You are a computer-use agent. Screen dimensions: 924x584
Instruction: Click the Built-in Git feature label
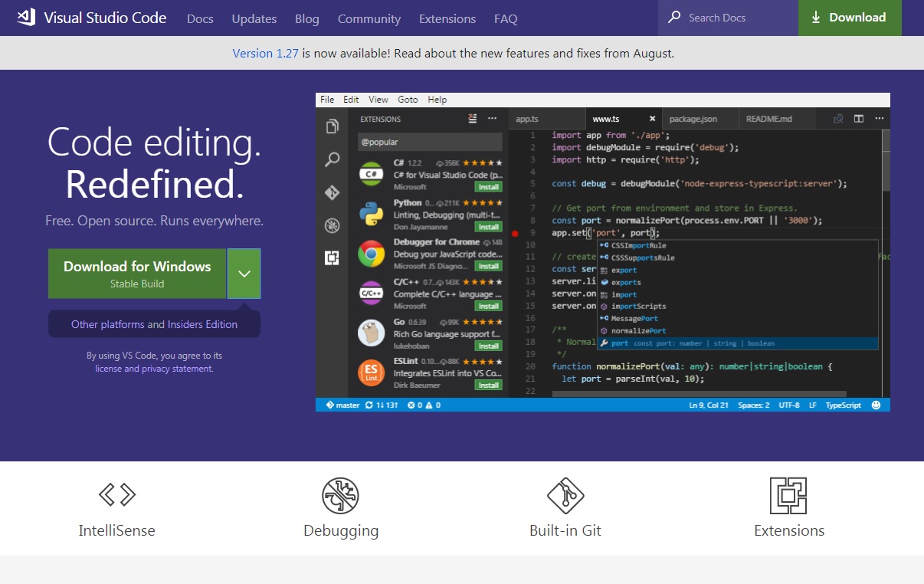point(565,530)
